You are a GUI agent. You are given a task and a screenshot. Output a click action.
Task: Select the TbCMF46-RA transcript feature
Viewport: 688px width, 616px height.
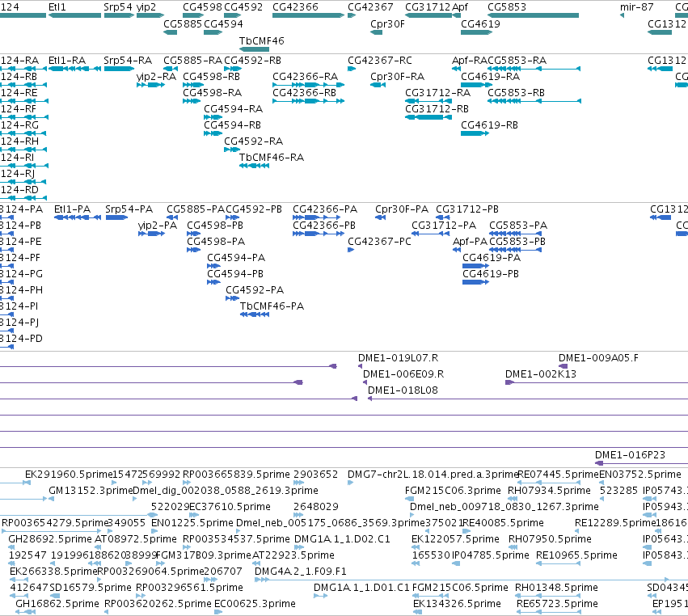coord(254,166)
